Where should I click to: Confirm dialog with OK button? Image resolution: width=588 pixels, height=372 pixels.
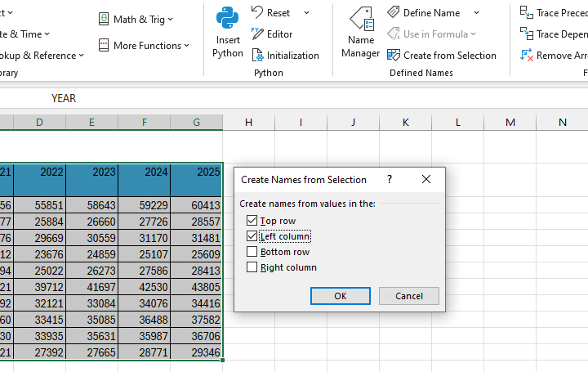[x=340, y=296]
